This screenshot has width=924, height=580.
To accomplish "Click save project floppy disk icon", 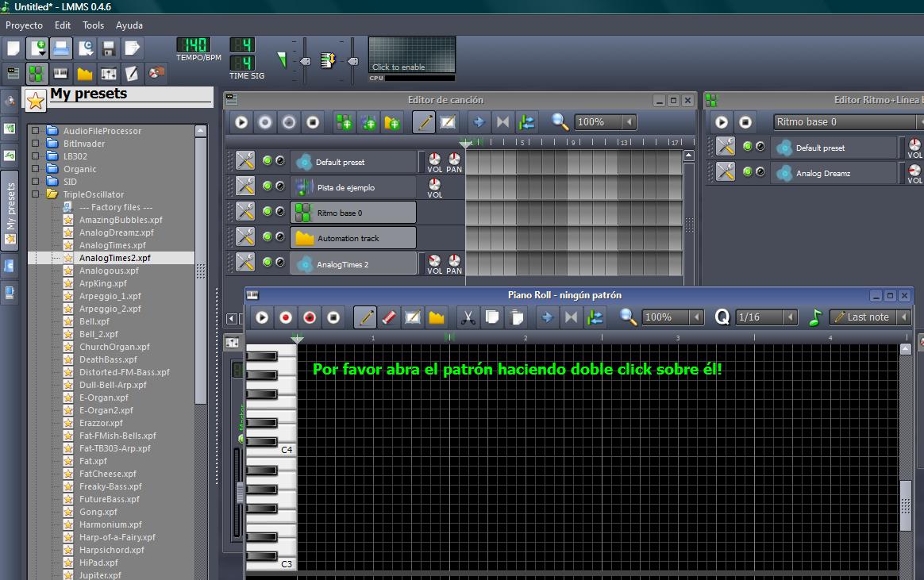I will 109,48.
